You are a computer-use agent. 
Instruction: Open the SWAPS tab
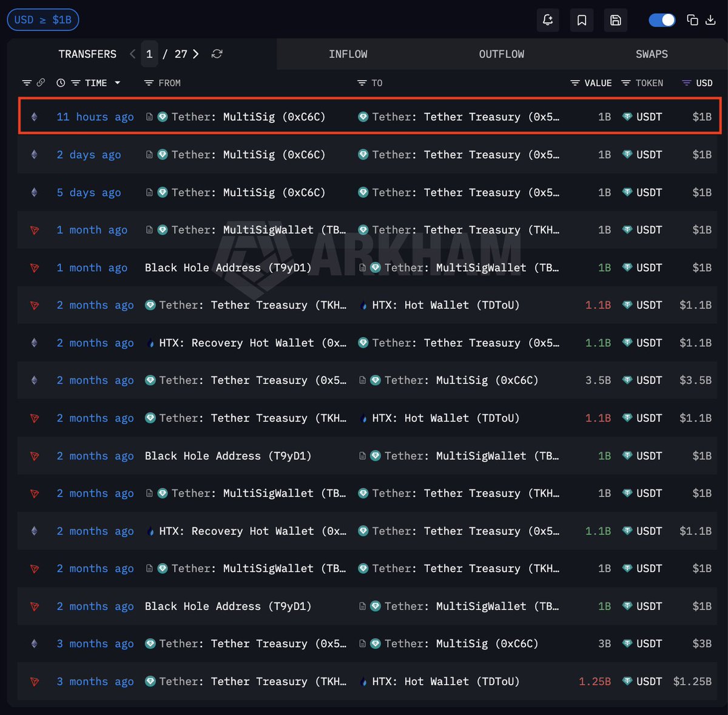click(x=652, y=54)
